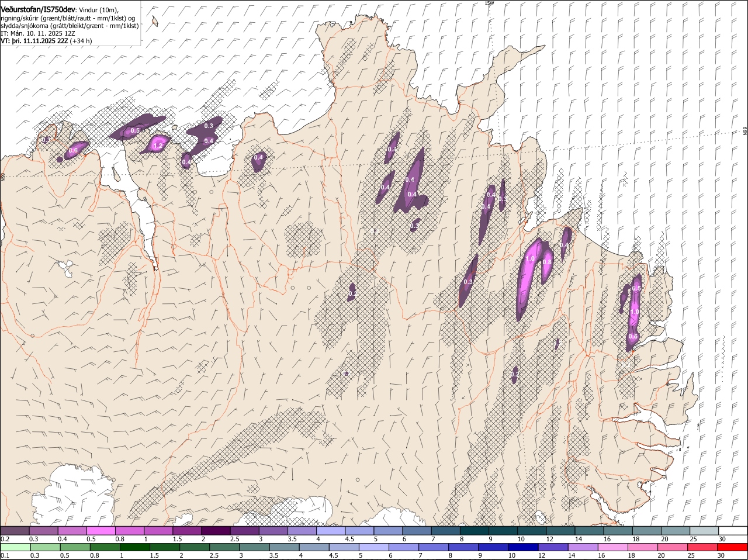
Task: Select the 7–8 swatch in lower legend
Action: (433, 547)
